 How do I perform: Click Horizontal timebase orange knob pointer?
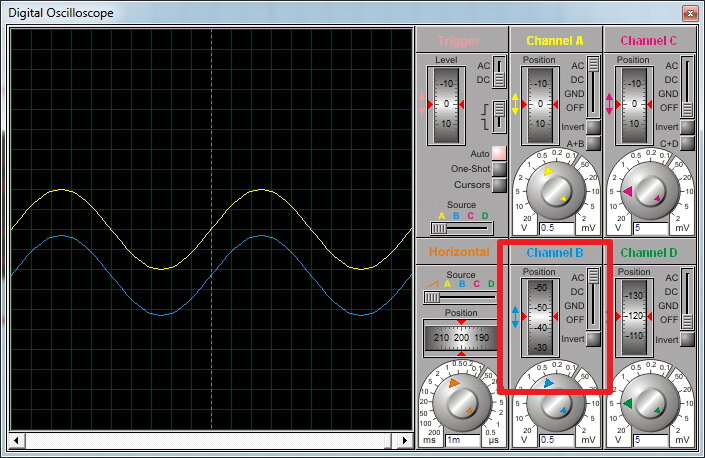click(x=454, y=383)
